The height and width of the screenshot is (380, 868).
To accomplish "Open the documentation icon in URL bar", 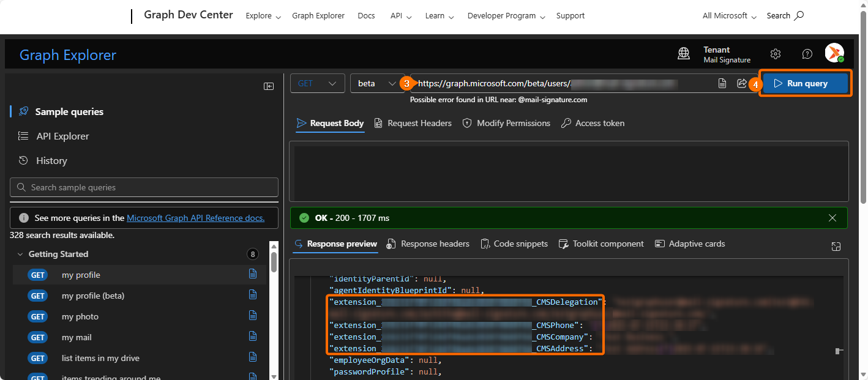I will coord(722,84).
